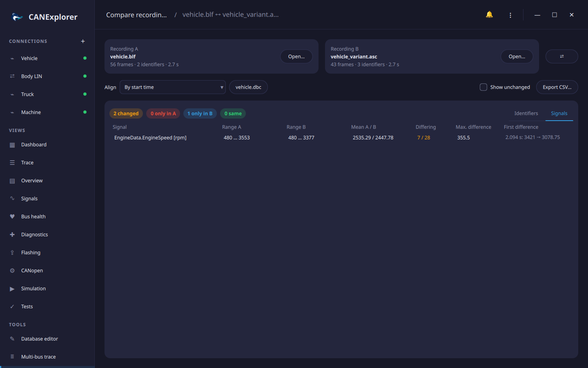This screenshot has height=368, width=588.
Task: Open the notifications bell
Action: point(489,15)
